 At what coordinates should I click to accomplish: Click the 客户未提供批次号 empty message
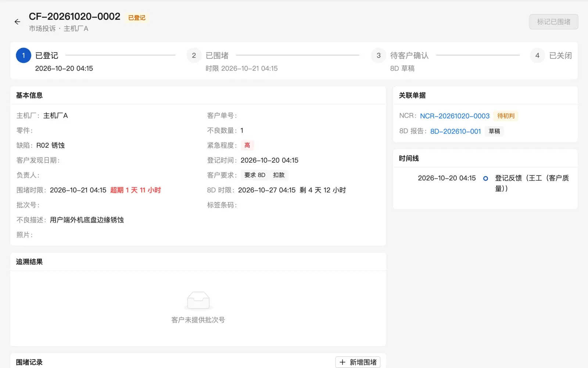click(198, 320)
